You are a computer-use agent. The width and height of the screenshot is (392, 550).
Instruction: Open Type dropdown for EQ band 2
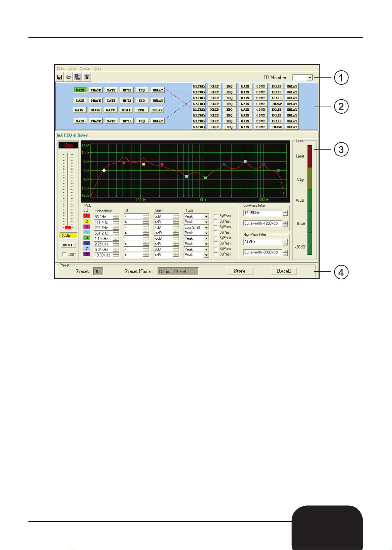206,222
